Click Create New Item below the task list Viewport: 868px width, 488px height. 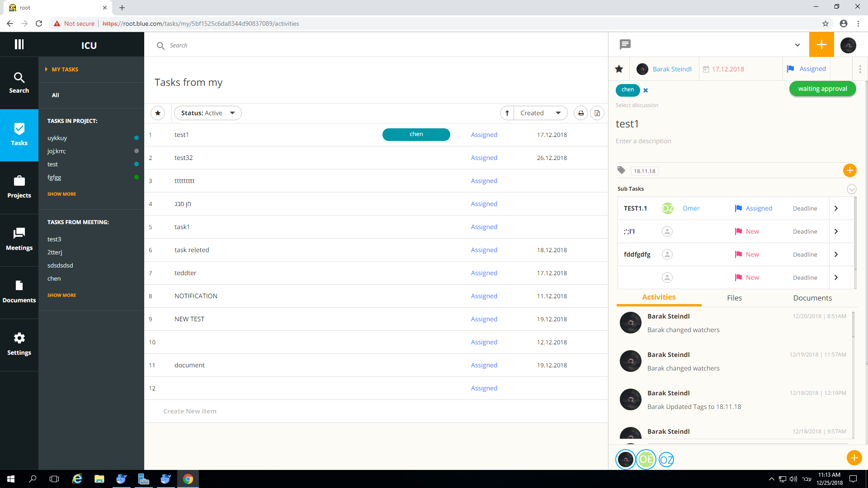click(190, 411)
